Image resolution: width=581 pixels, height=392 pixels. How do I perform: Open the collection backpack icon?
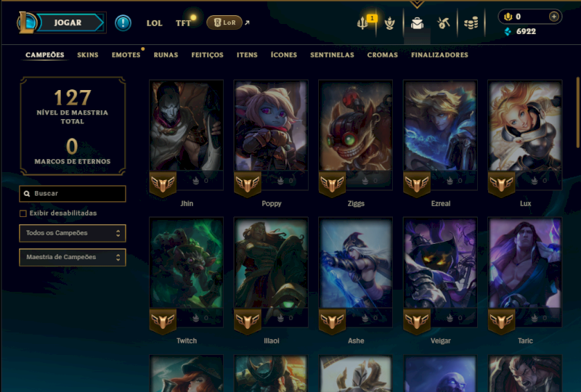click(x=417, y=23)
